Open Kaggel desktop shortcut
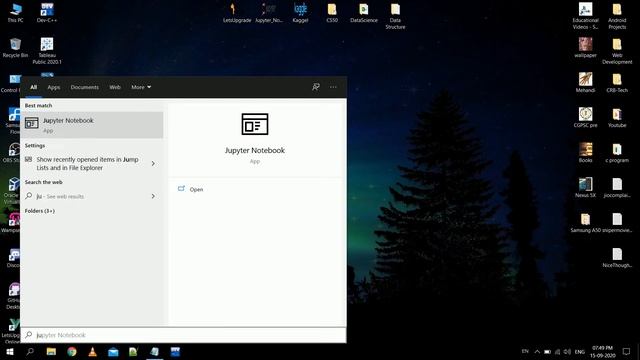The height and width of the screenshot is (360, 640). click(x=300, y=12)
